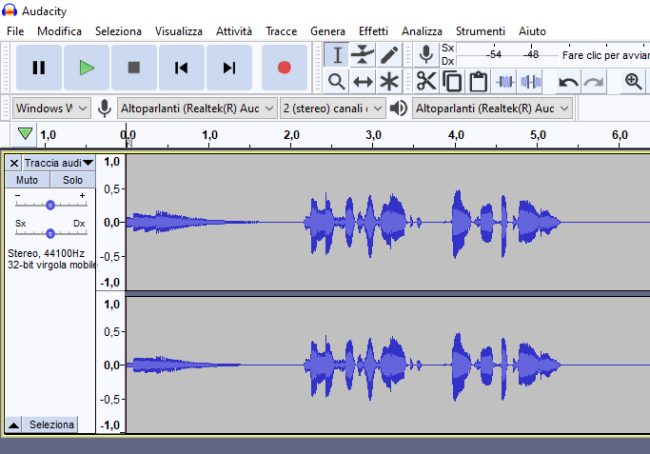Toggle the Multi-tool asterisk mode
The height and width of the screenshot is (454, 650).
point(389,82)
